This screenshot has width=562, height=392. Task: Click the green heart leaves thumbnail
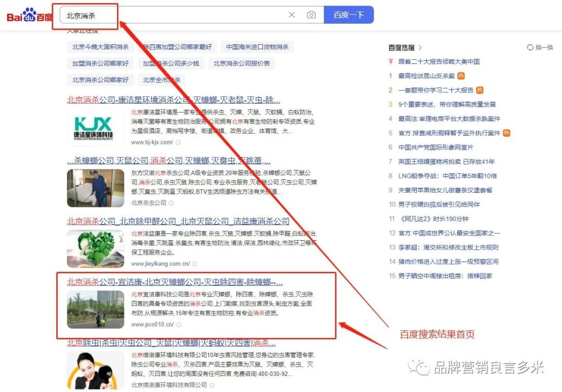coord(95,249)
